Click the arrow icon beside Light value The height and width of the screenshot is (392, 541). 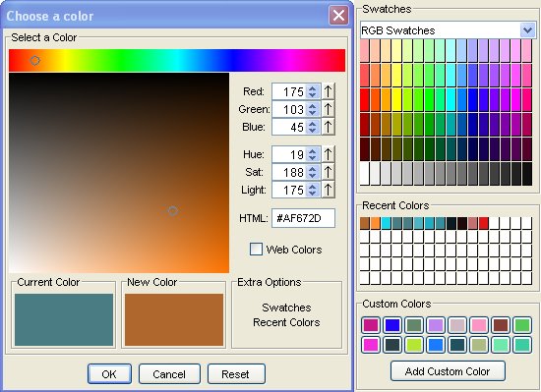(329, 190)
